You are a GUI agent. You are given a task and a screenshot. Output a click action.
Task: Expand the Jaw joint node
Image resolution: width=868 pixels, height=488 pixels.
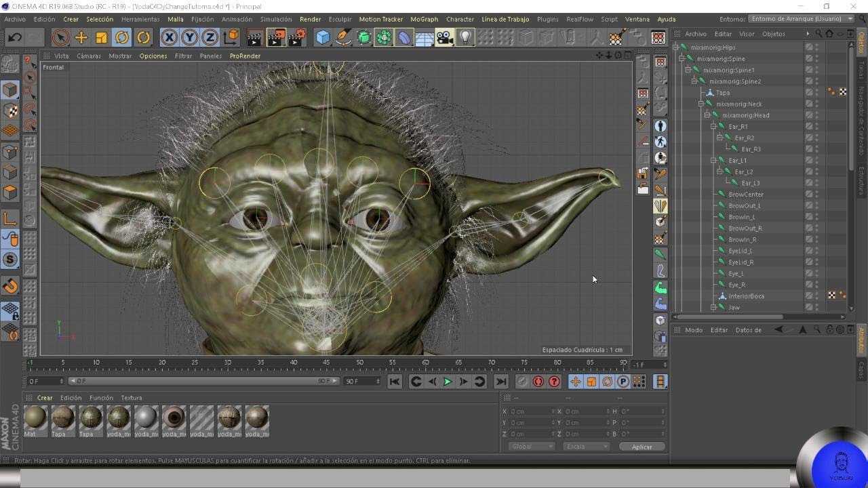coord(713,308)
